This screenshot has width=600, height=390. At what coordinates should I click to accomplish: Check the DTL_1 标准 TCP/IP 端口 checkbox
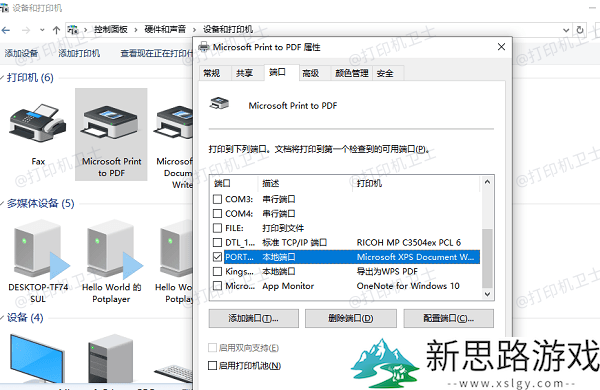[217, 243]
